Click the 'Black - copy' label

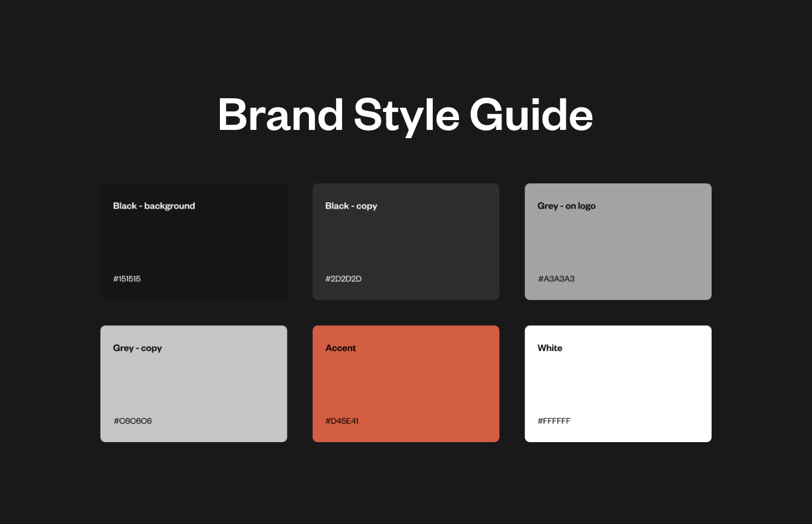click(351, 206)
